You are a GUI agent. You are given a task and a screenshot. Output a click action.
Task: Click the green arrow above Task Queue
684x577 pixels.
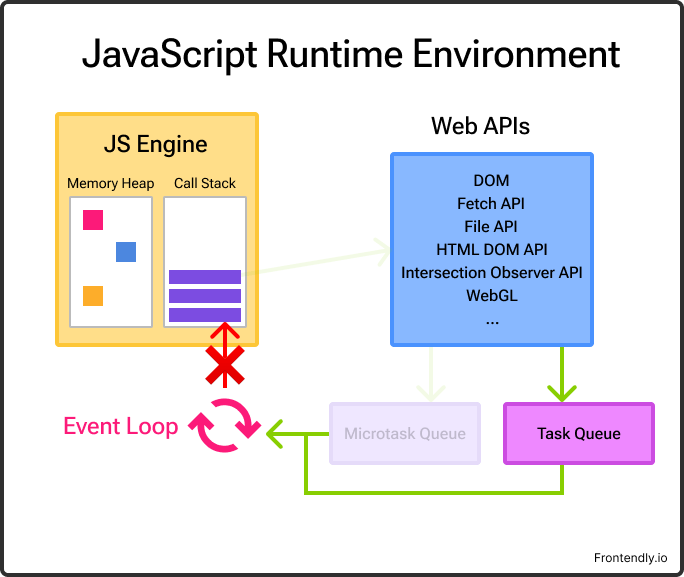tap(562, 375)
